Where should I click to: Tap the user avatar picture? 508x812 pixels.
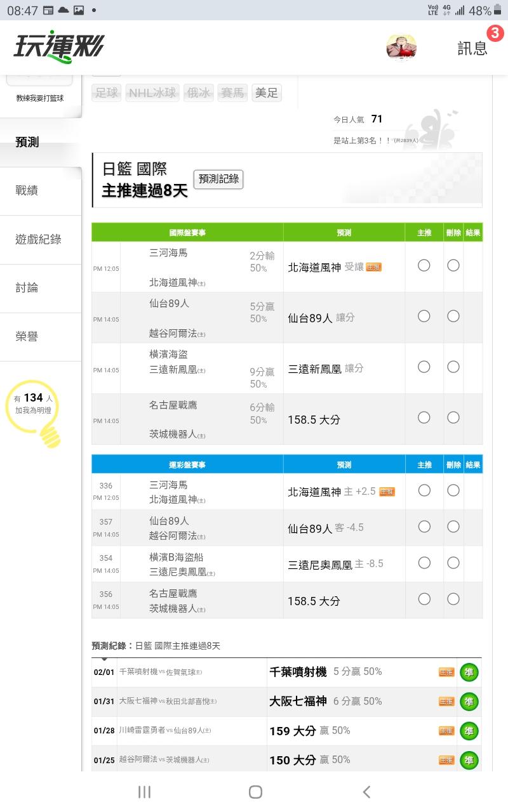point(401,48)
